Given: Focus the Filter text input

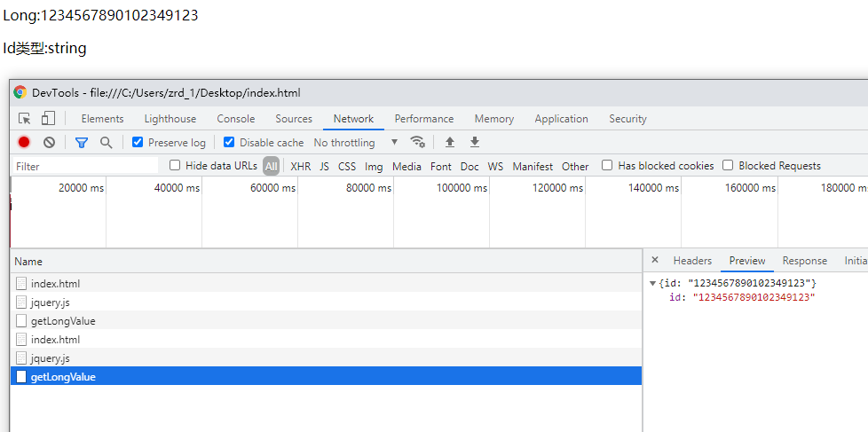Looking at the screenshot, I should tap(85, 166).
